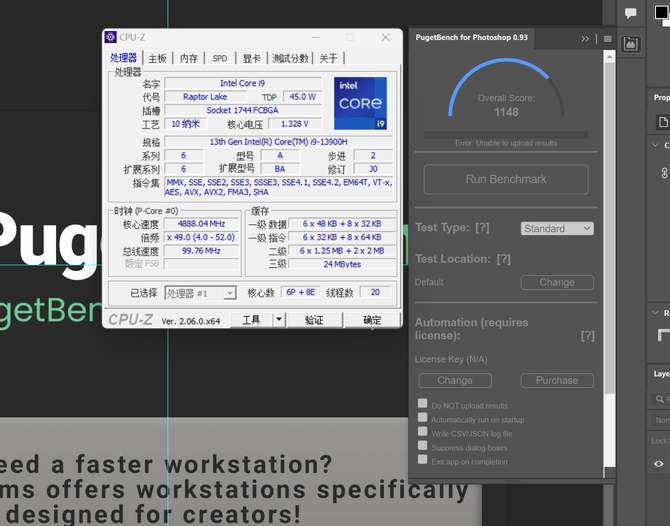
Task: Click the 确定 button in CPU-Z
Action: 372,320
